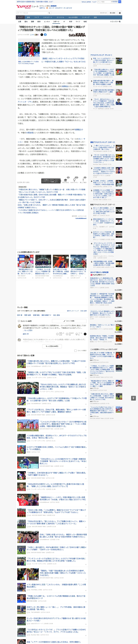
Task: Open player link 田中 碧
Action: coord(20,315)
